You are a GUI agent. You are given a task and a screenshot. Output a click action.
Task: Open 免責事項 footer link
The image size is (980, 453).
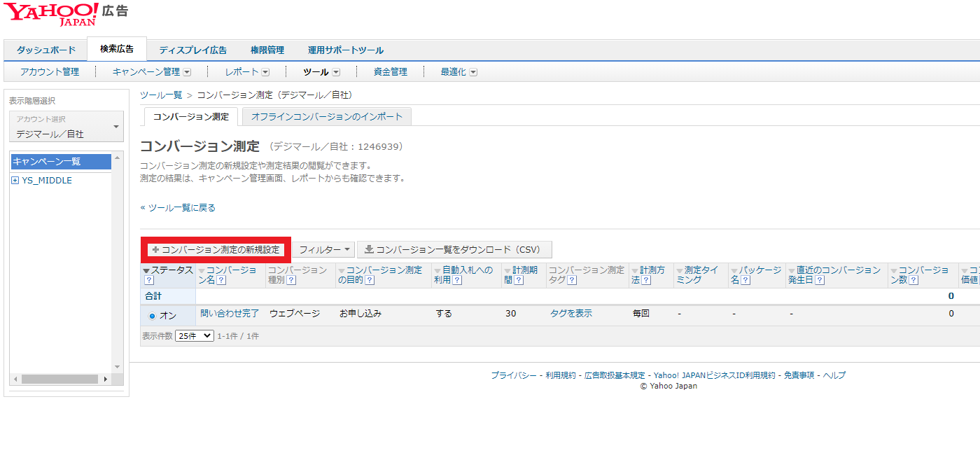click(x=799, y=375)
